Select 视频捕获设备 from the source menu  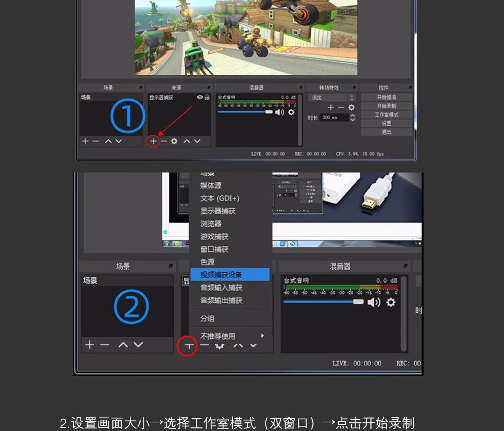tap(230, 275)
